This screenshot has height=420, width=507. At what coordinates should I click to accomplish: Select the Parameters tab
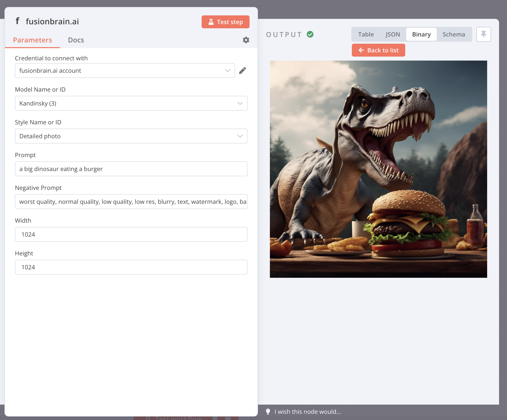[32, 40]
